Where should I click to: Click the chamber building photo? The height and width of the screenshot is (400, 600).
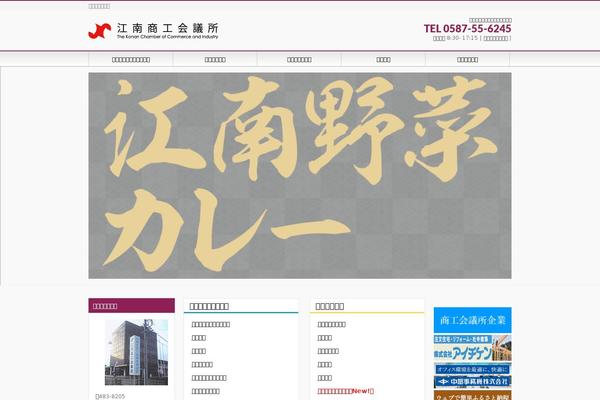point(136,353)
